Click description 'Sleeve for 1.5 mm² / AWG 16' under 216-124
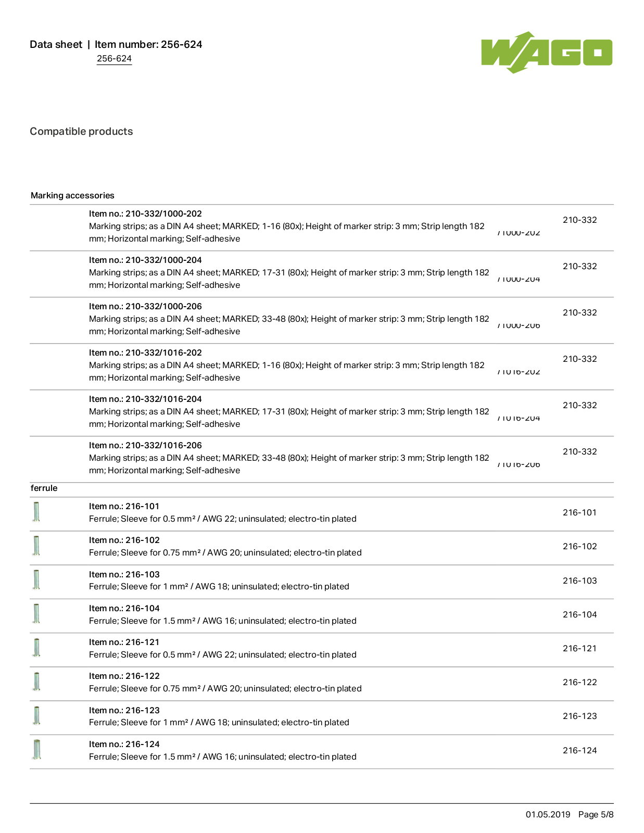The height and width of the screenshot is (833, 644). point(178,756)
